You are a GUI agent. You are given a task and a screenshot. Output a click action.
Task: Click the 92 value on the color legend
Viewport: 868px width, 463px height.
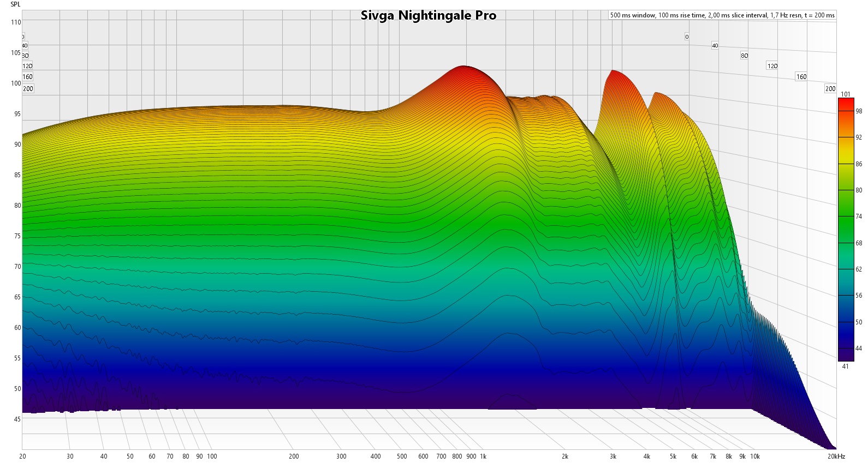(859, 138)
